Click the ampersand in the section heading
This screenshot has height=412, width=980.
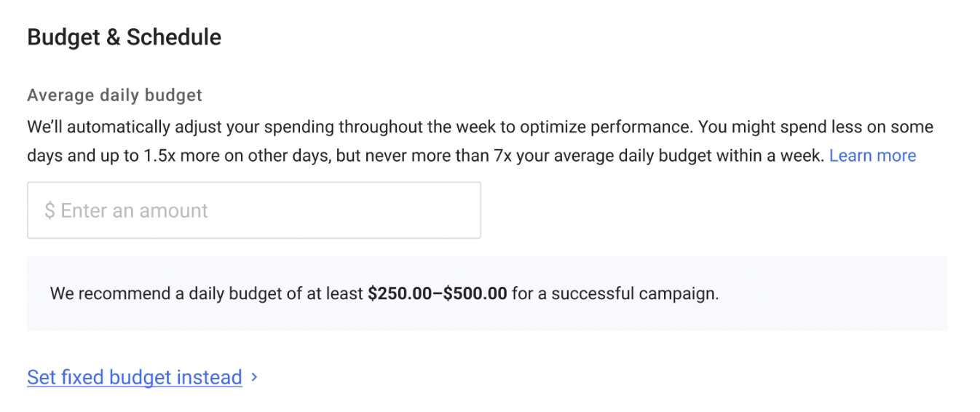(x=113, y=37)
